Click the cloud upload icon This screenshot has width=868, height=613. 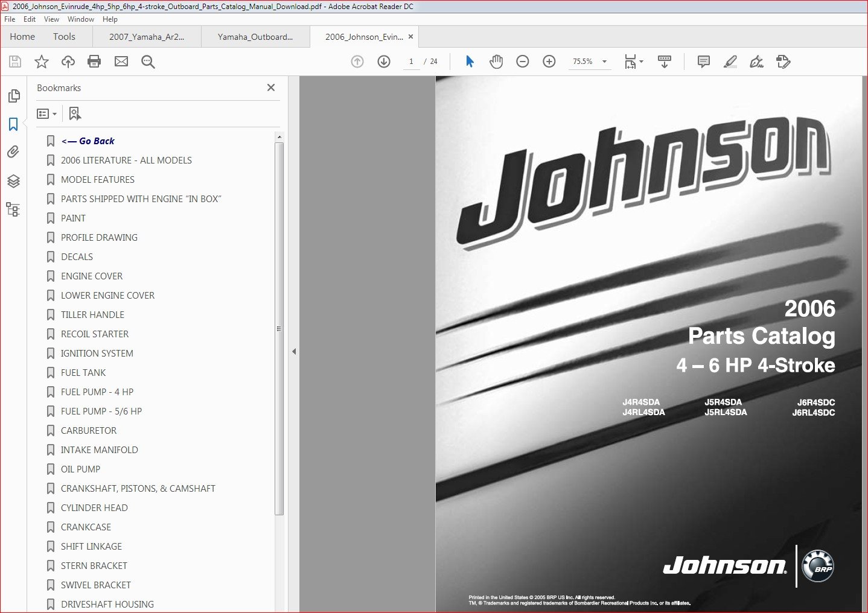(68, 62)
